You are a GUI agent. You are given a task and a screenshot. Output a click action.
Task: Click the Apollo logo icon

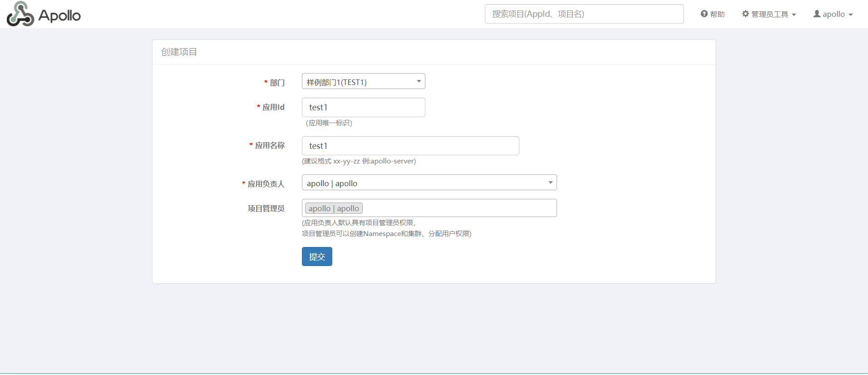tap(20, 14)
